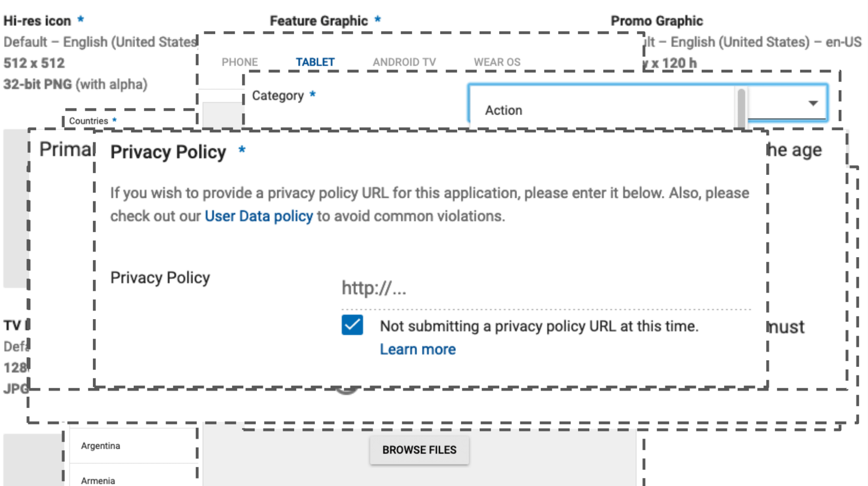The image size is (868, 486).
Task: Click the Promo Graphic heading
Action: tap(657, 21)
